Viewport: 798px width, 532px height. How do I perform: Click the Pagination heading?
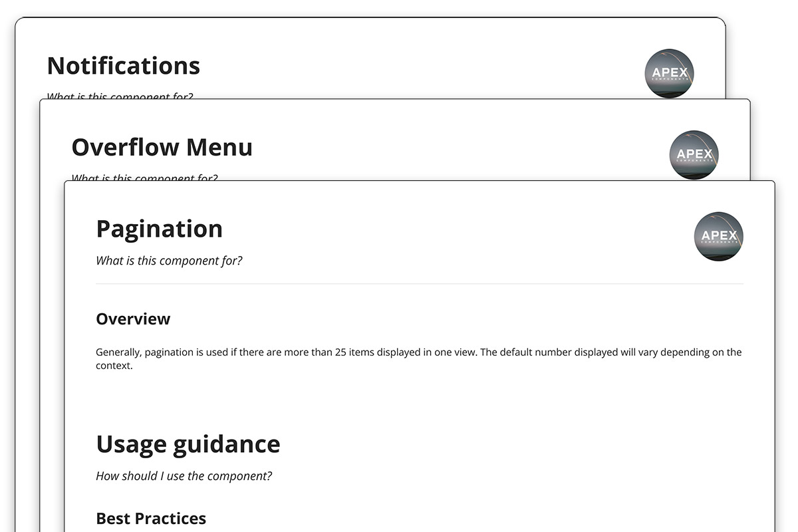(x=159, y=229)
